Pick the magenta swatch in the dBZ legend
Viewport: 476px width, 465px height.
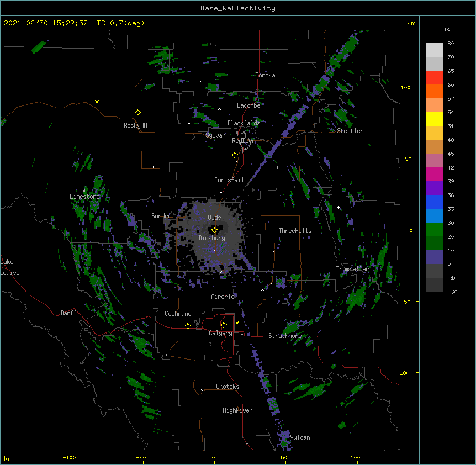(434, 174)
